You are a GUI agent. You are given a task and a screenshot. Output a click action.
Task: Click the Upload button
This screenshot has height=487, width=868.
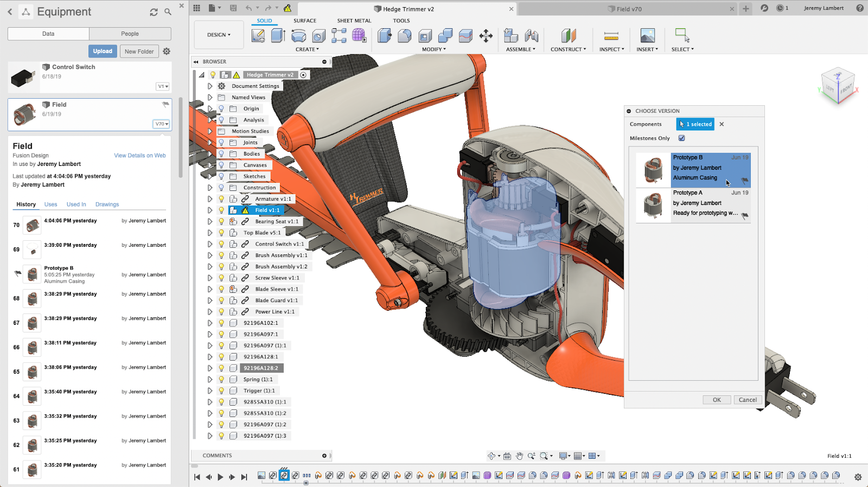click(x=103, y=52)
